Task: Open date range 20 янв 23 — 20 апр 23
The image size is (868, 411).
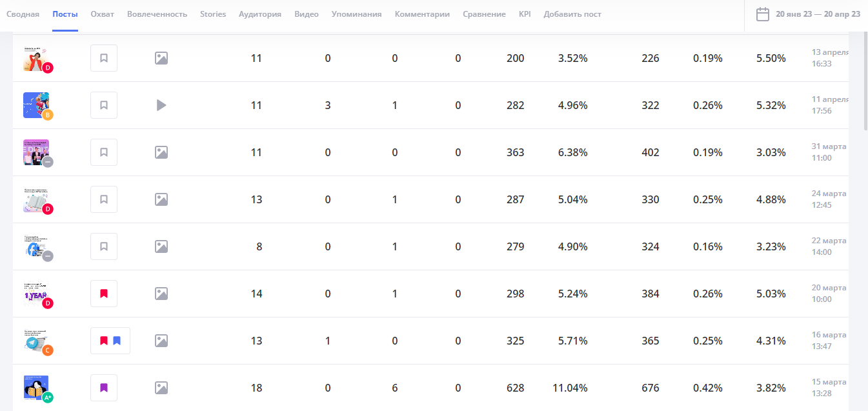Action: coord(818,14)
